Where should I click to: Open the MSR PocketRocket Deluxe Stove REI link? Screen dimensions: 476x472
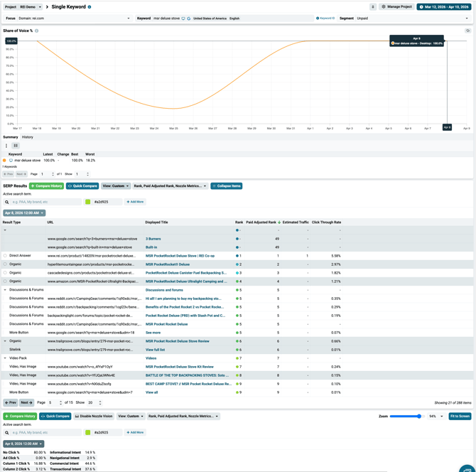180,256
